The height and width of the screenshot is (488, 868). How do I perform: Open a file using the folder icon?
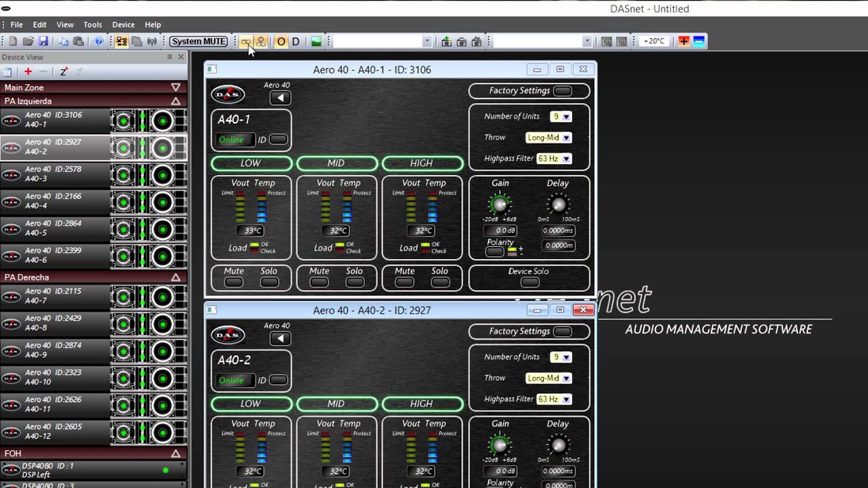[x=28, y=41]
